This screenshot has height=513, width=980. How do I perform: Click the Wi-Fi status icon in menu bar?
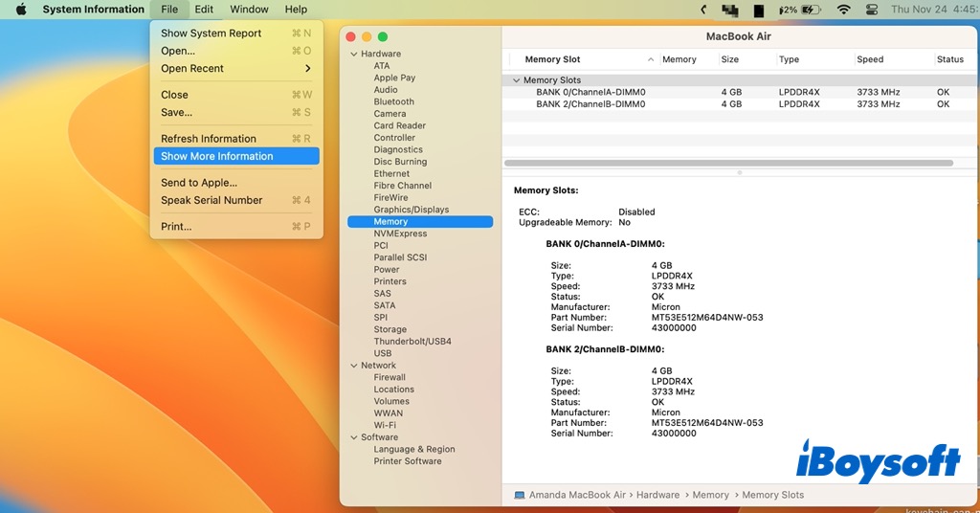pyautogui.click(x=844, y=10)
